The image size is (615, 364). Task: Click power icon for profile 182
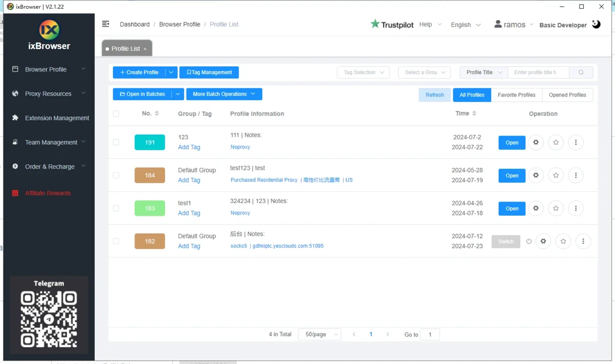(529, 242)
